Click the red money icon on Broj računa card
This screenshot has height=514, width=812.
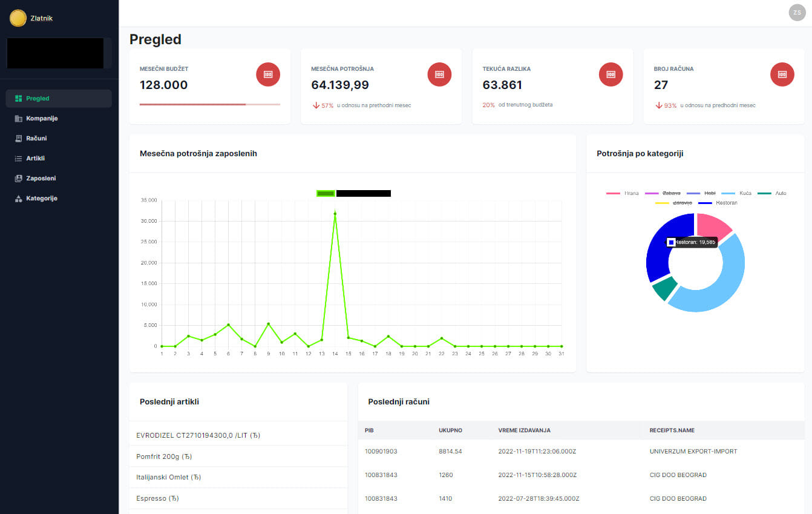click(782, 74)
